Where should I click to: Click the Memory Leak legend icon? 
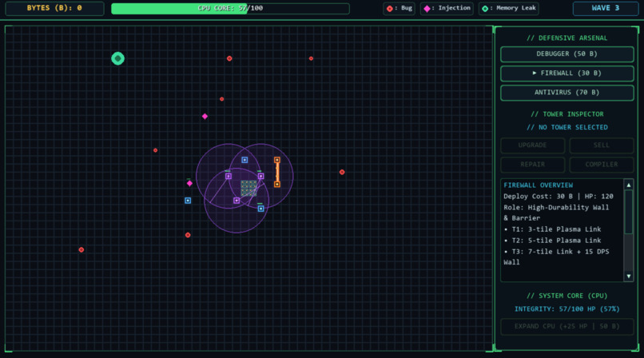[x=485, y=9]
